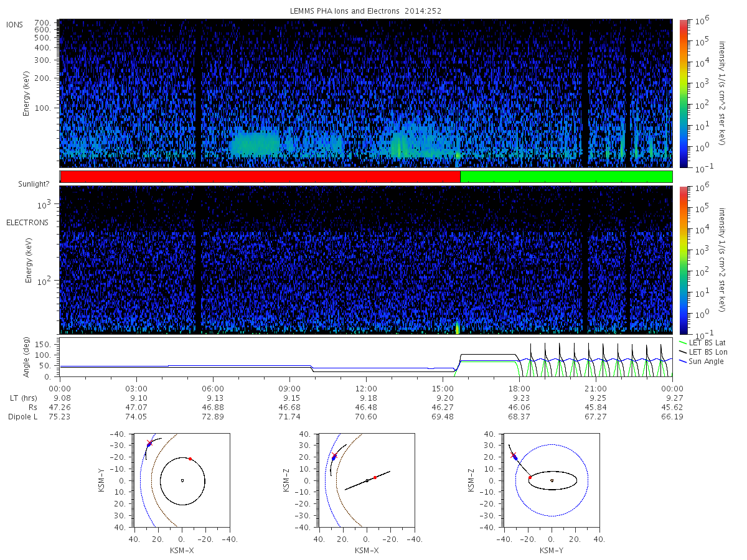Click the KSM-Y versus KSM-Z orbit plot

pos(552,480)
